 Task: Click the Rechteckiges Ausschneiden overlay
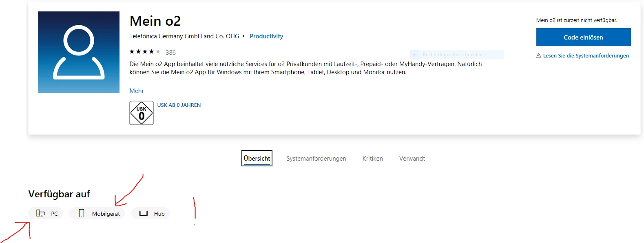pyautogui.click(x=456, y=55)
